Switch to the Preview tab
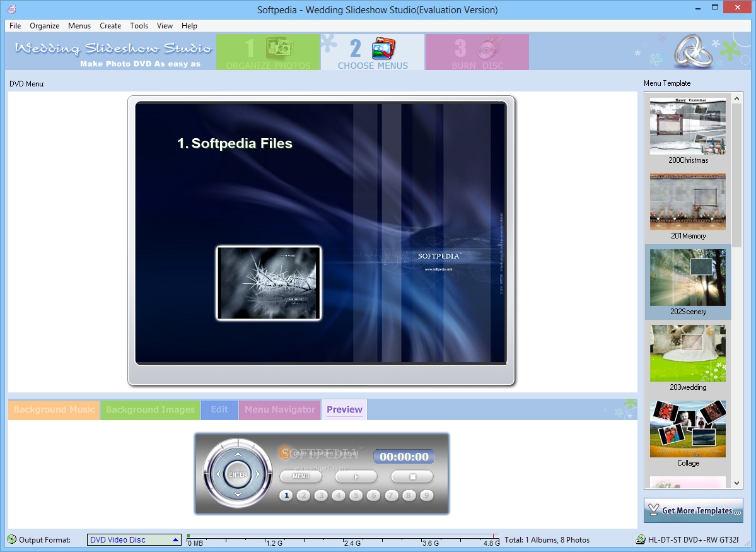Image resolution: width=756 pixels, height=552 pixels. (x=344, y=409)
